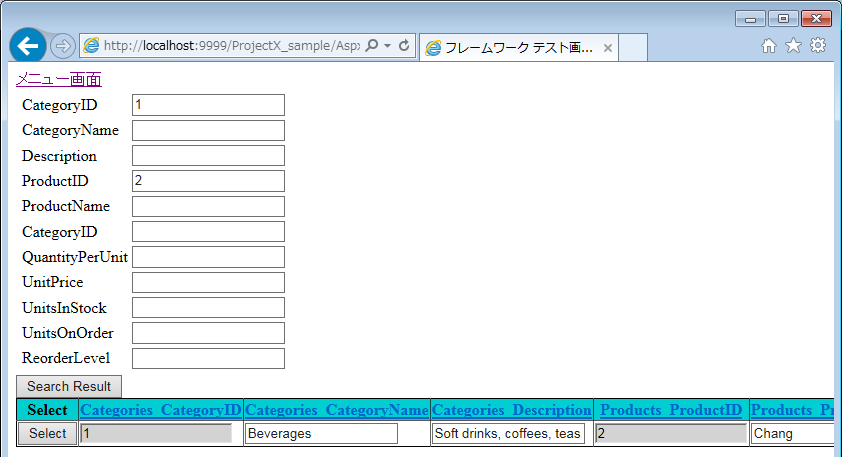
Task: Open the Home icon in toolbar
Action: [x=769, y=45]
